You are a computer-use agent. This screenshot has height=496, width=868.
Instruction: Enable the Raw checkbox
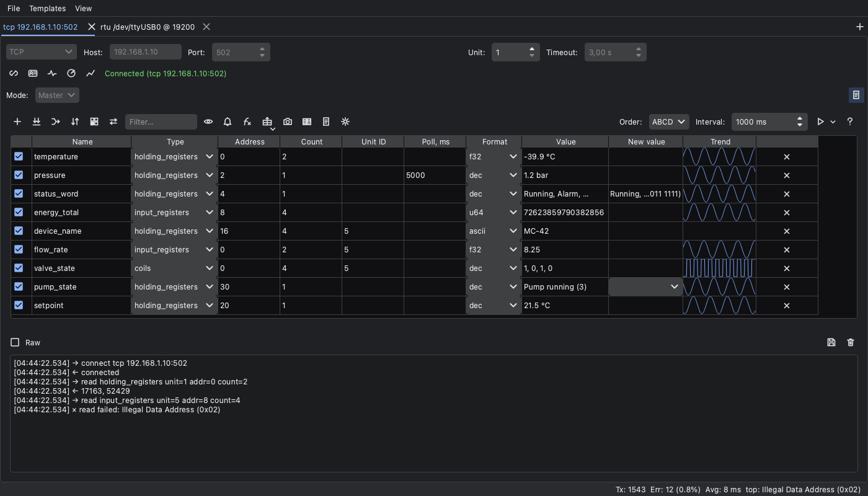[15, 342]
